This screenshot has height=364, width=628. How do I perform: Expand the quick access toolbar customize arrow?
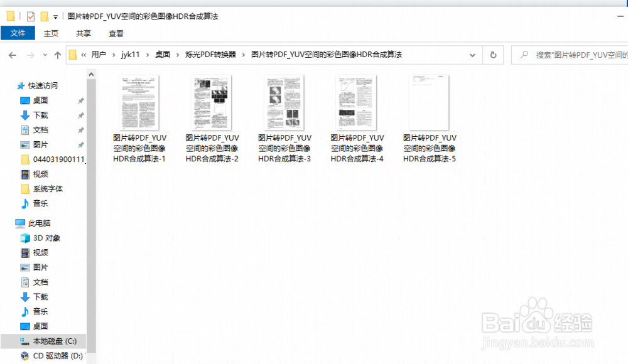(x=55, y=15)
